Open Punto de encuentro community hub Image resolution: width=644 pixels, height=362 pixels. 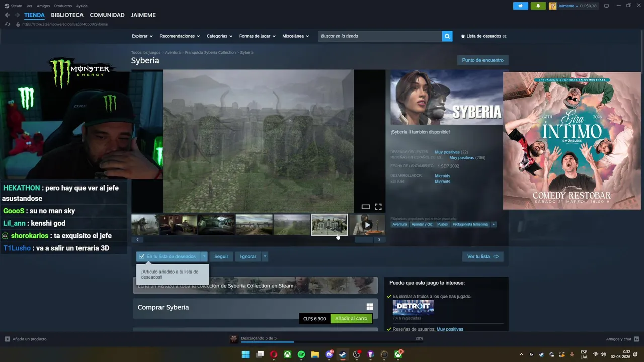[482, 60]
